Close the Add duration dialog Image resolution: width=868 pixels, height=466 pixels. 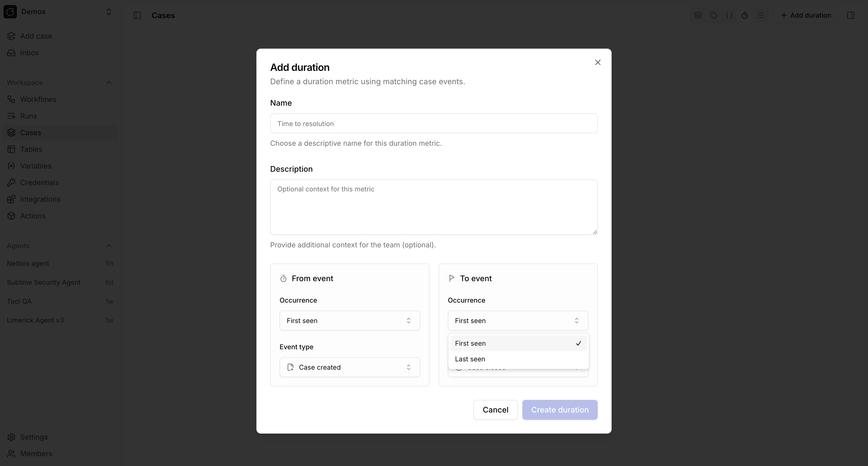tap(598, 62)
